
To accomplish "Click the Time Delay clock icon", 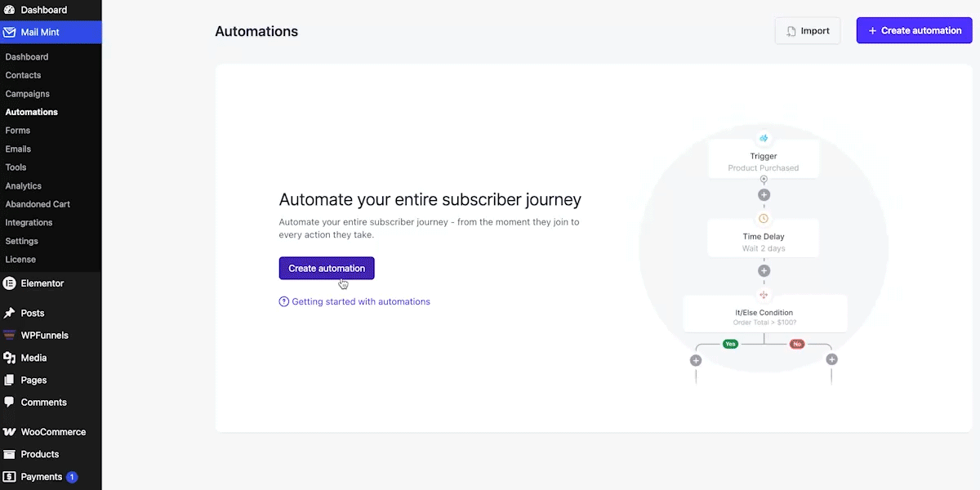I will [x=764, y=219].
